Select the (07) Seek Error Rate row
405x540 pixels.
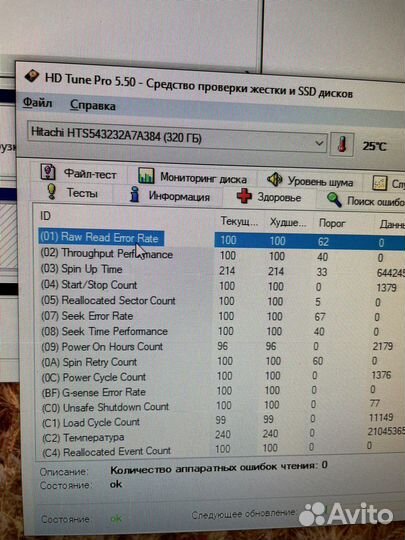222,316
